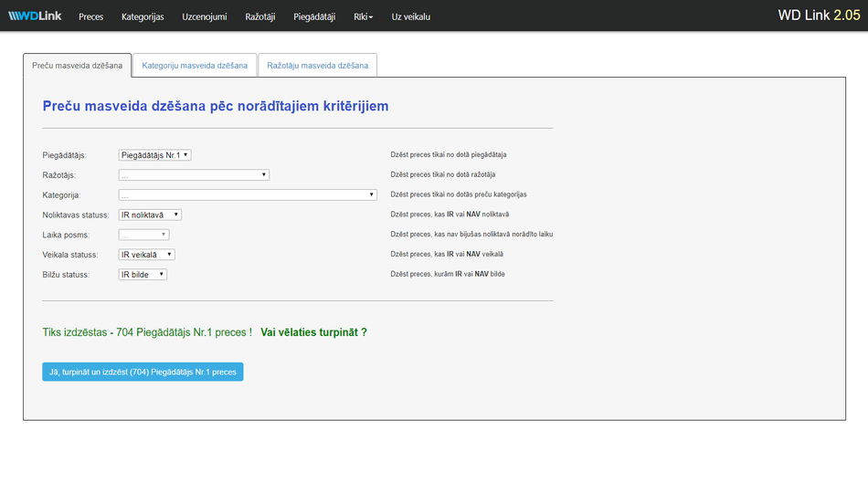Click the WD Link 2.05 version label
Image resolution: width=868 pixels, height=493 pixels.
click(x=819, y=16)
